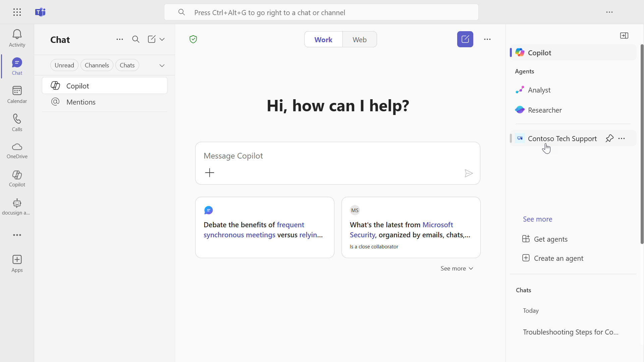Click the Microsoft Teams logo icon
This screenshot has height=362, width=644.
[x=40, y=12]
